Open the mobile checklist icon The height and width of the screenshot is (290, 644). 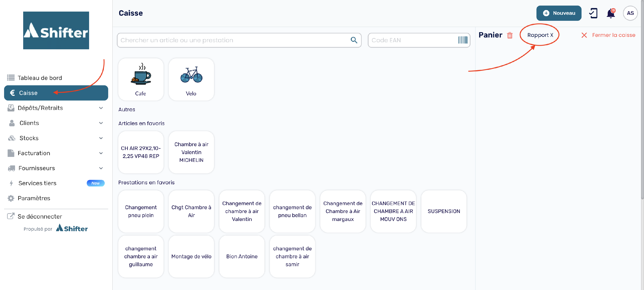point(593,13)
